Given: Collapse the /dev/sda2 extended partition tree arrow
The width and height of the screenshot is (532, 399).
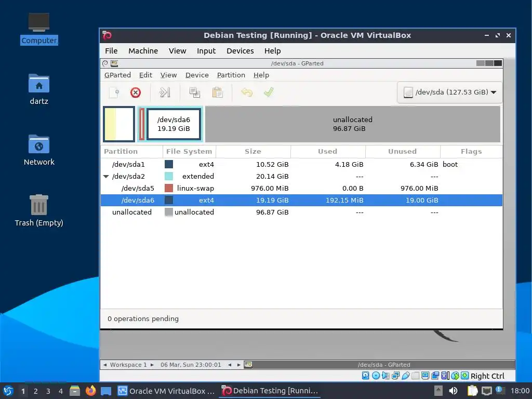Looking at the screenshot, I should coord(106,177).
